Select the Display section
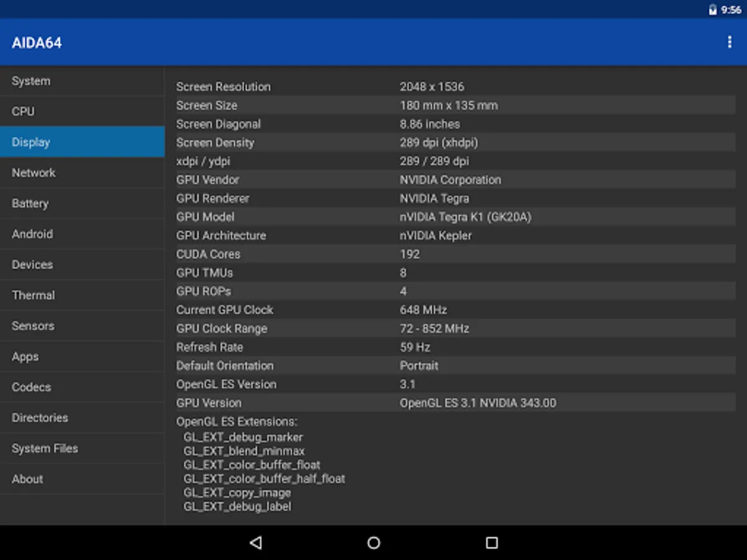 [x=82, y=142]
